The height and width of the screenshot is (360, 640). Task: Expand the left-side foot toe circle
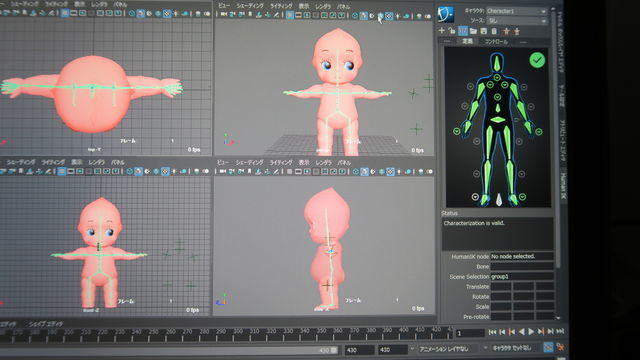(x=475, y=197)
